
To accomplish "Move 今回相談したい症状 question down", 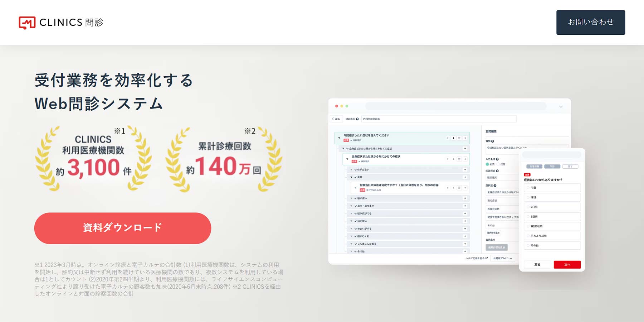I will click(x=453, y=138).
